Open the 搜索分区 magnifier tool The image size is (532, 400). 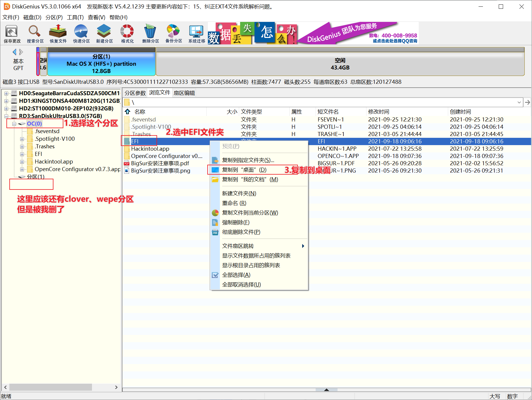tap(35, 34)
